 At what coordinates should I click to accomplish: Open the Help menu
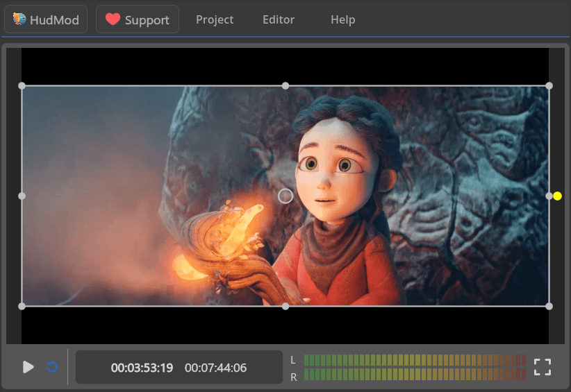pos(342,19)
